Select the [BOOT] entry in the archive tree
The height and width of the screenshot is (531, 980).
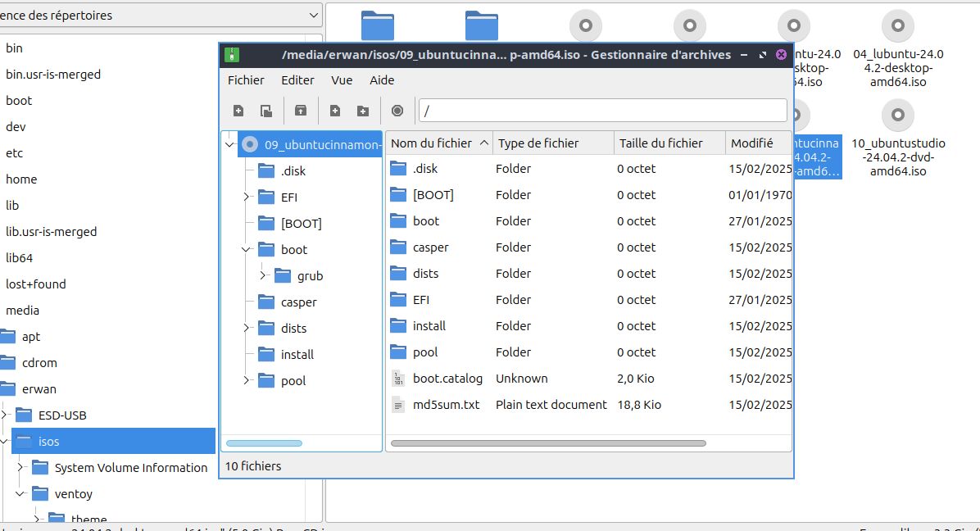[302, 223]
